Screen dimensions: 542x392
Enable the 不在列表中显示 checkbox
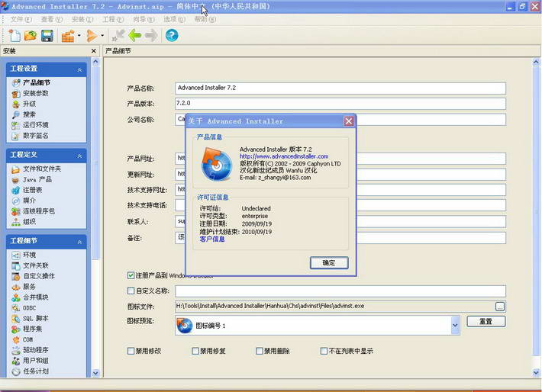[x=324, y=351]
